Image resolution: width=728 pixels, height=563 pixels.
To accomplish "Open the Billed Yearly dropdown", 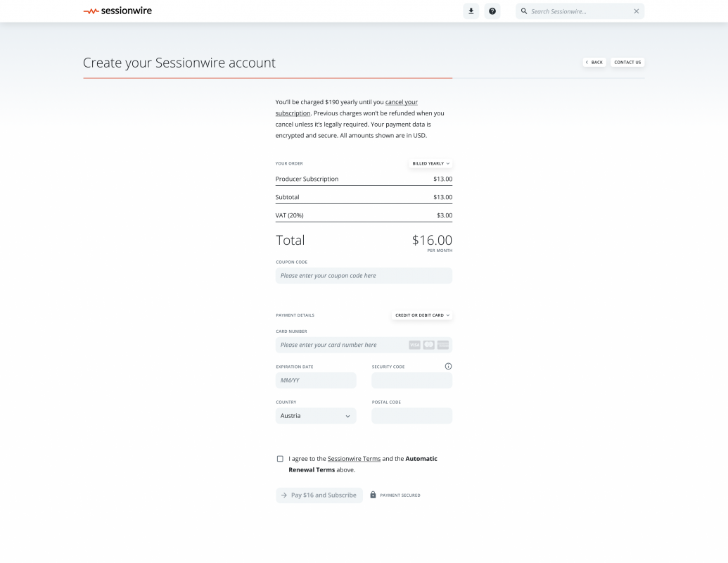I will tap(430, 163).
